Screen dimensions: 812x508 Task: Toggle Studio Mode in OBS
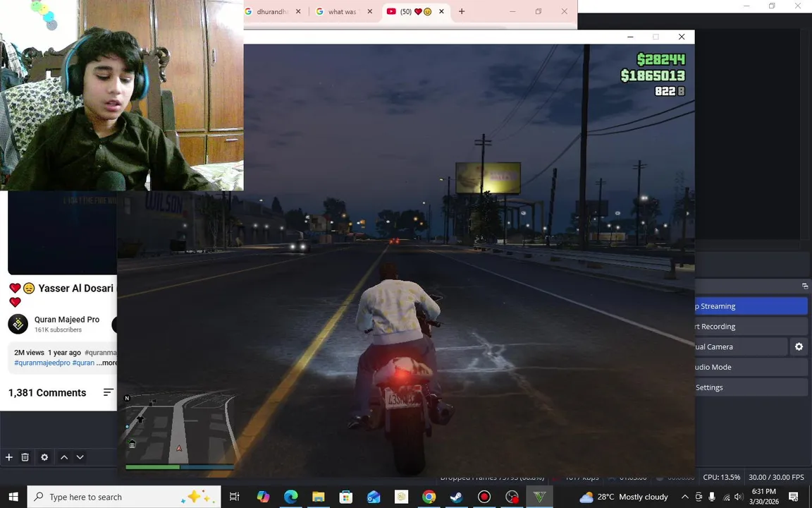[751, 367]
